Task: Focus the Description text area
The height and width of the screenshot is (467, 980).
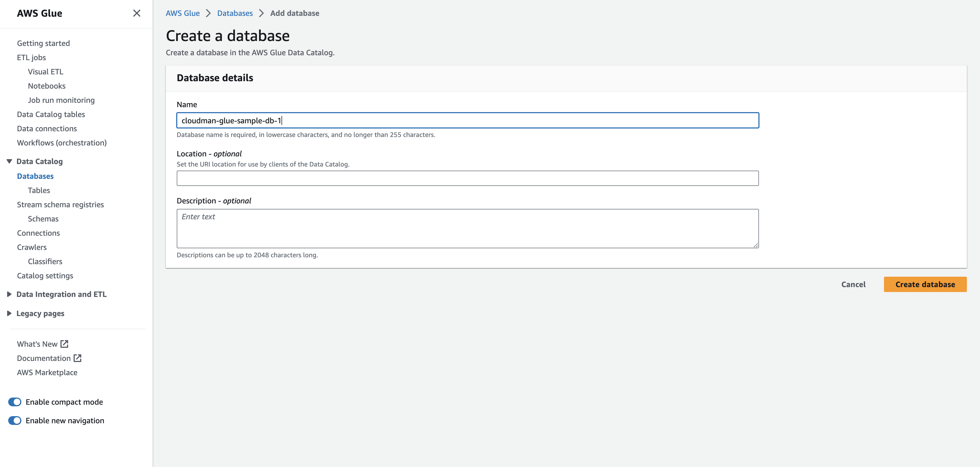Action: (467, 229)
